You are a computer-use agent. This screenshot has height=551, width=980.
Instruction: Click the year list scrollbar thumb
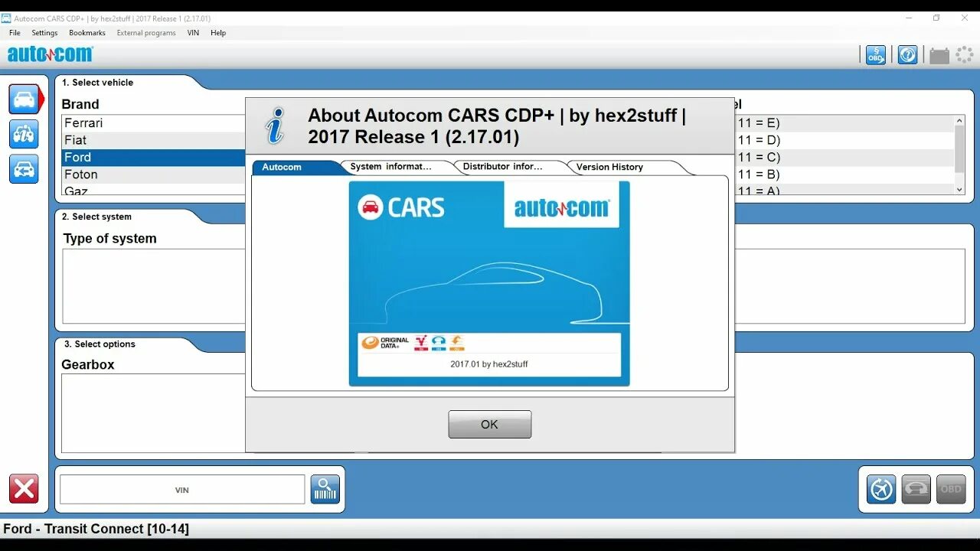point(959,148)
